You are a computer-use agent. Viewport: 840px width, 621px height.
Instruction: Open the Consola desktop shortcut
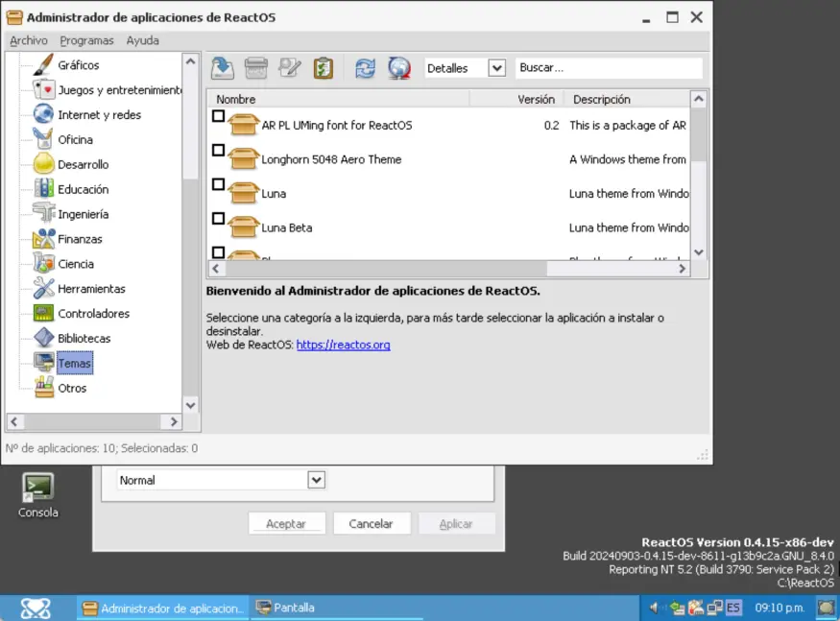coord(37,495)
